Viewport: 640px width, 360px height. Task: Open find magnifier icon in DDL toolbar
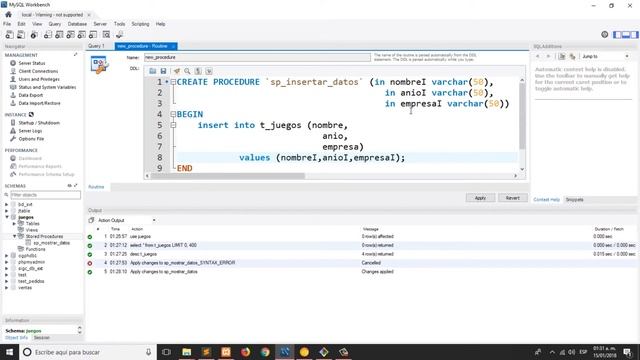click(x=187, y=71)
